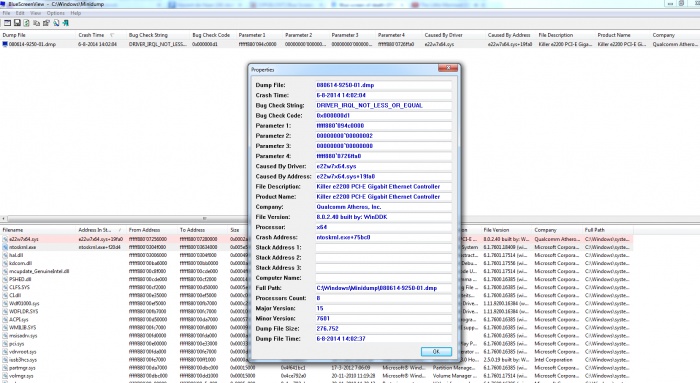Click the file icon beside volmgr.sys
Viewport: 700px width, 383px height.
(x=5, y=376)
